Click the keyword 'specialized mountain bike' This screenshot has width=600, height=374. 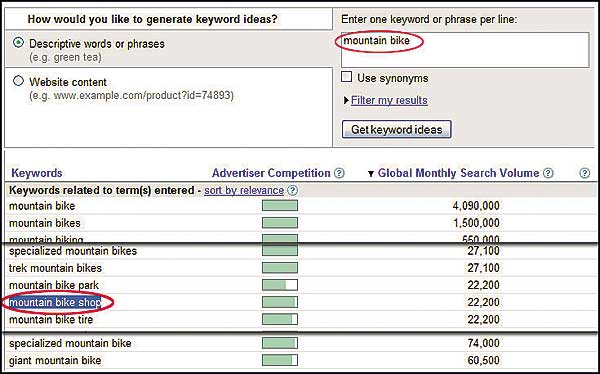[x=70, y=343]
